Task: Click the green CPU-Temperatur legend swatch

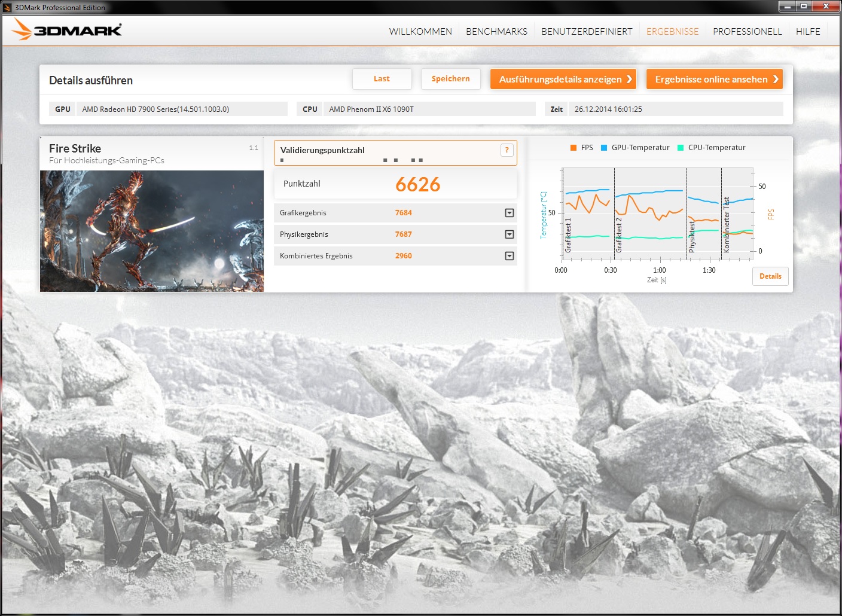Action: pos(681,148)
